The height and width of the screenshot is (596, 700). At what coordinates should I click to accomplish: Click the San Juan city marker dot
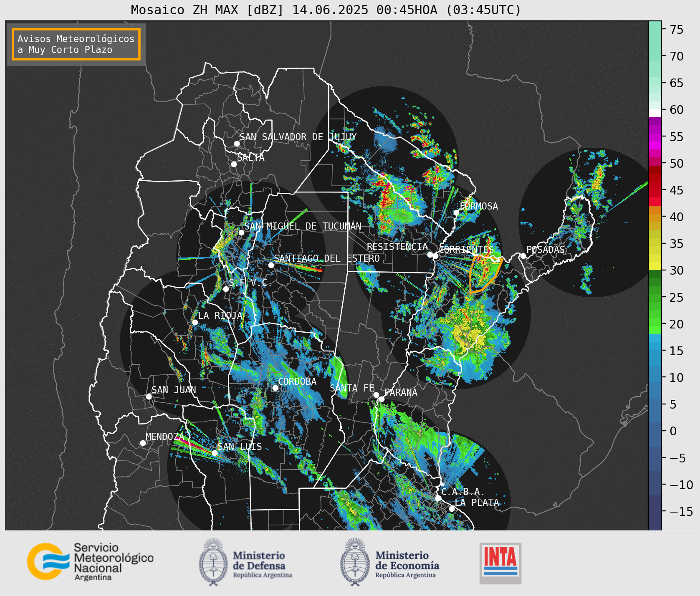pos(149,396)
